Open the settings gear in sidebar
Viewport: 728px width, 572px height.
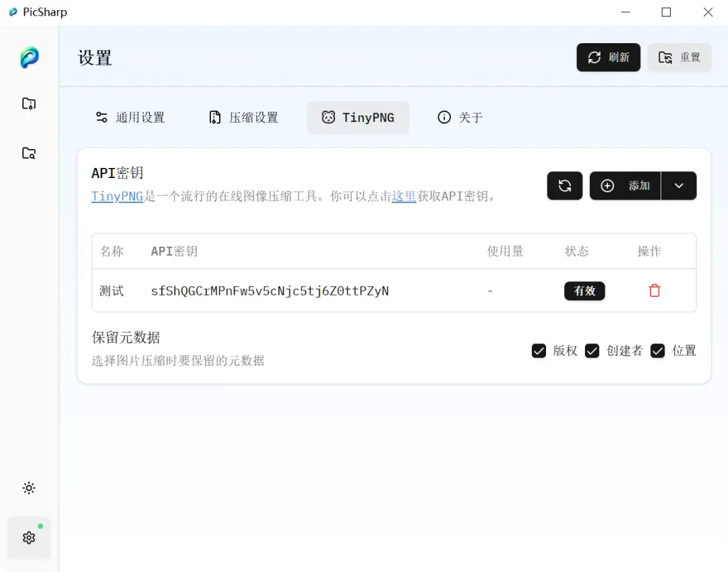[x=29, y=538]
